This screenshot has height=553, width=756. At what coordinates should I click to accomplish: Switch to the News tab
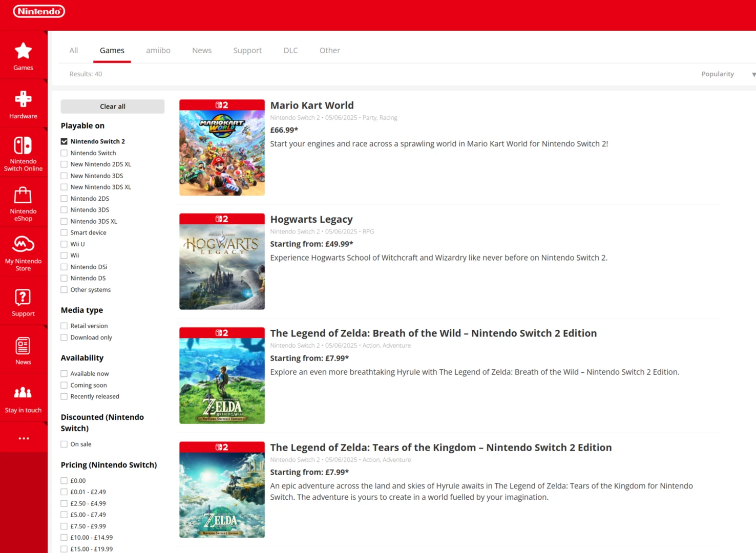(x=202, y=50)
